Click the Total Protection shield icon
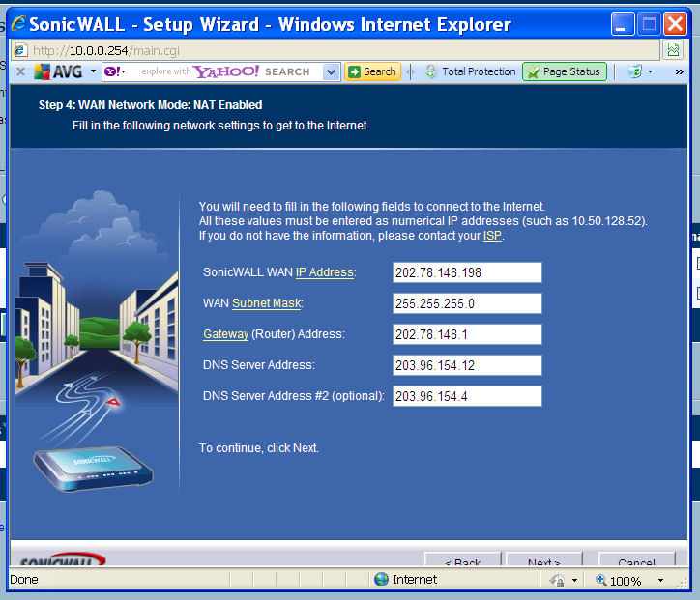 [x=430, y=71]
